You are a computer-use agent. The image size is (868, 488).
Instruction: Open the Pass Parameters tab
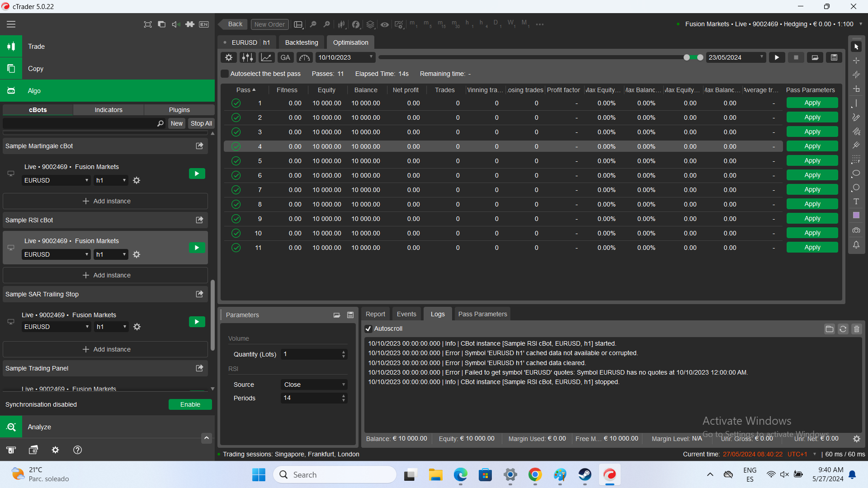[482, 314]
